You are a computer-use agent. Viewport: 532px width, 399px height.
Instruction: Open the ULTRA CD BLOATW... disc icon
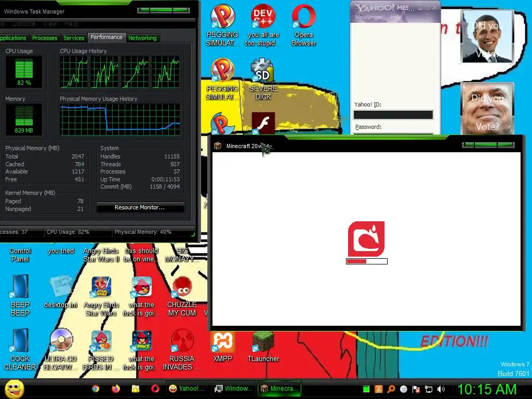click(61, 340)
